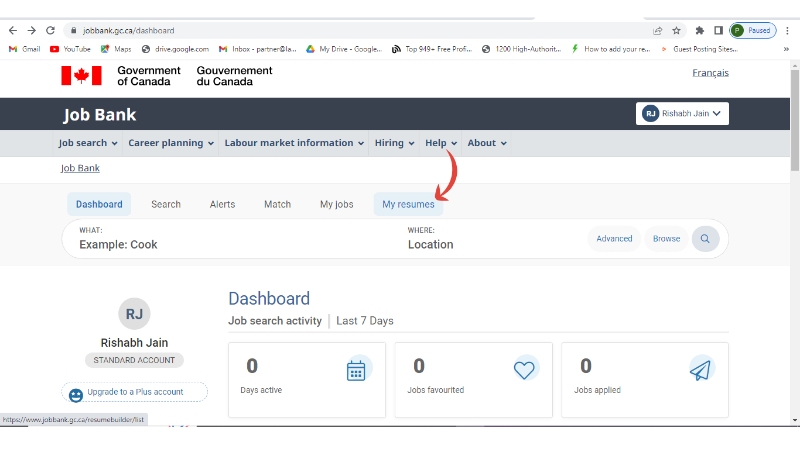Screen dimensions: 800x449
Task: Click the calendar icon in Days active
Action: (x=356, y=370)
